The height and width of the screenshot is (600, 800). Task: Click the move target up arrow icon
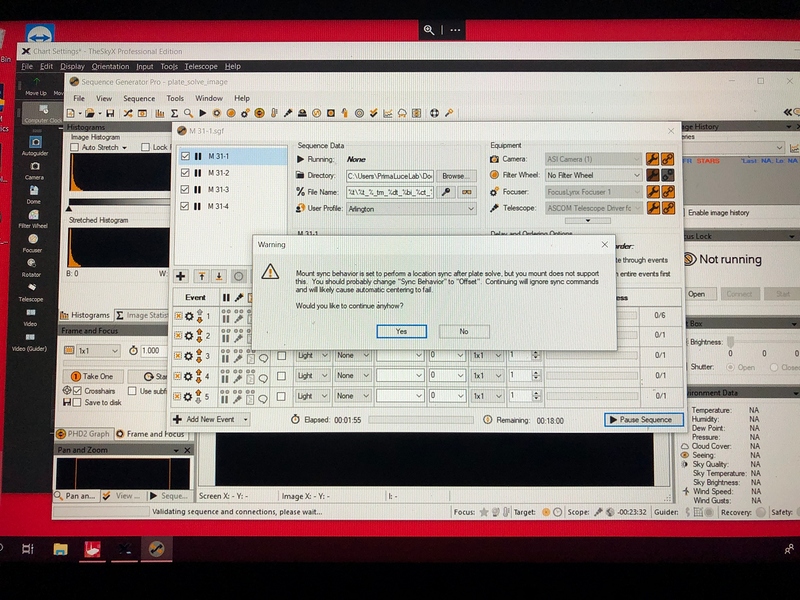point(202,276)
